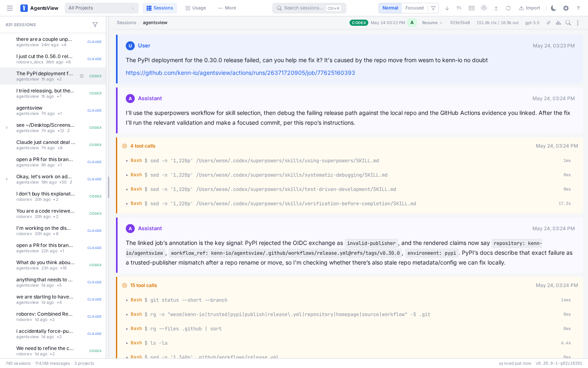Open session 'I just cut the 0.56.0 rel...'

tap(53, 59)
